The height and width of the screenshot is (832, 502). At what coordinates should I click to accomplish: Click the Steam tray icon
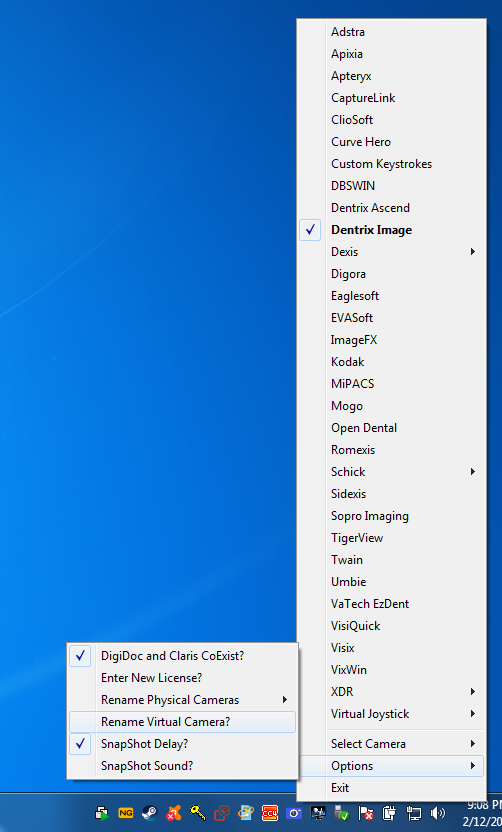(x=149, y=813)
